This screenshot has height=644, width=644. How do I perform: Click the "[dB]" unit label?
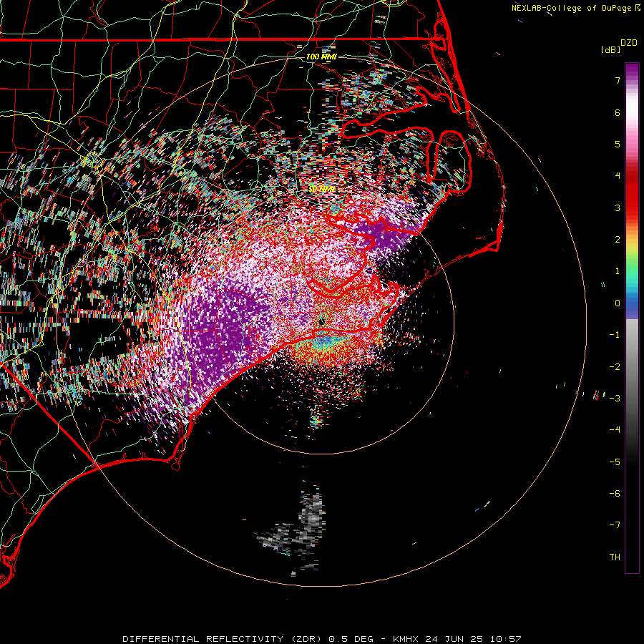click(x=610, y=49)
